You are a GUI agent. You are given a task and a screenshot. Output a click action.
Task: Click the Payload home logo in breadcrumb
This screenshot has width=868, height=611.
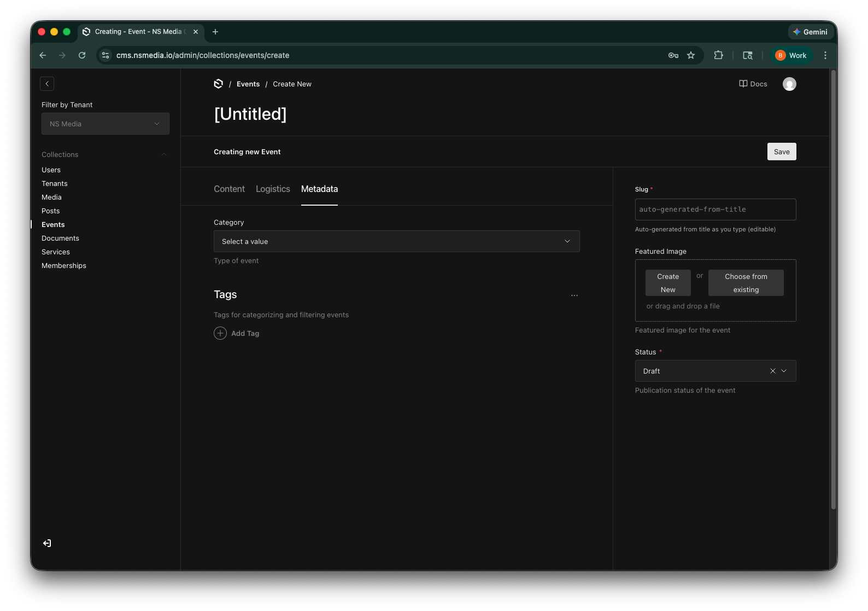pyautogui.click(x=219, y=84)
